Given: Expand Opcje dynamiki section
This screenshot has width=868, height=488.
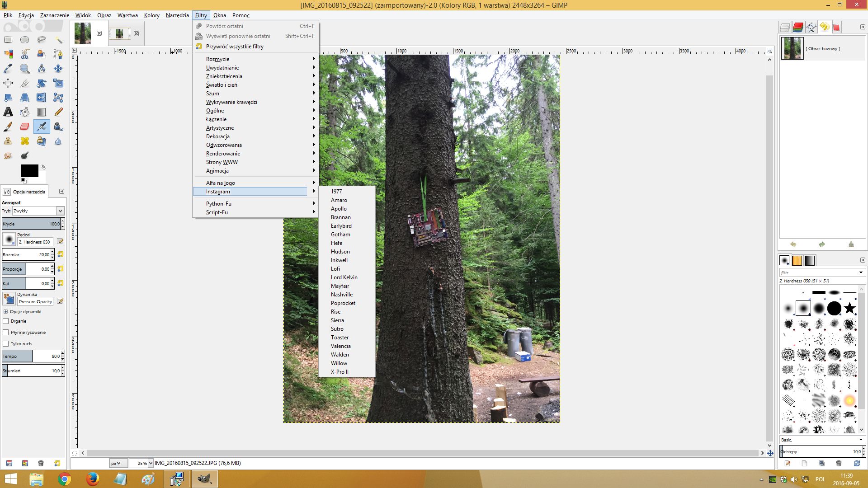Looking at the screenshot, I should (5, 312).
